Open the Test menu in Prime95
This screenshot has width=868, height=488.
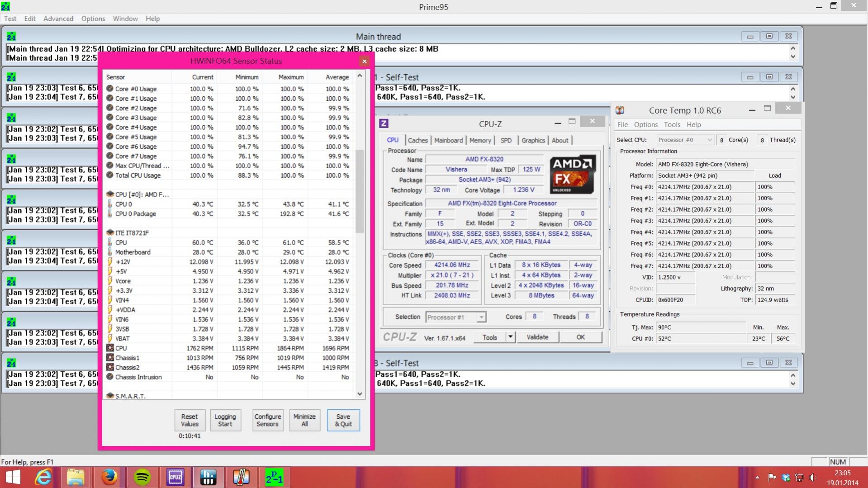click(10, 19)
